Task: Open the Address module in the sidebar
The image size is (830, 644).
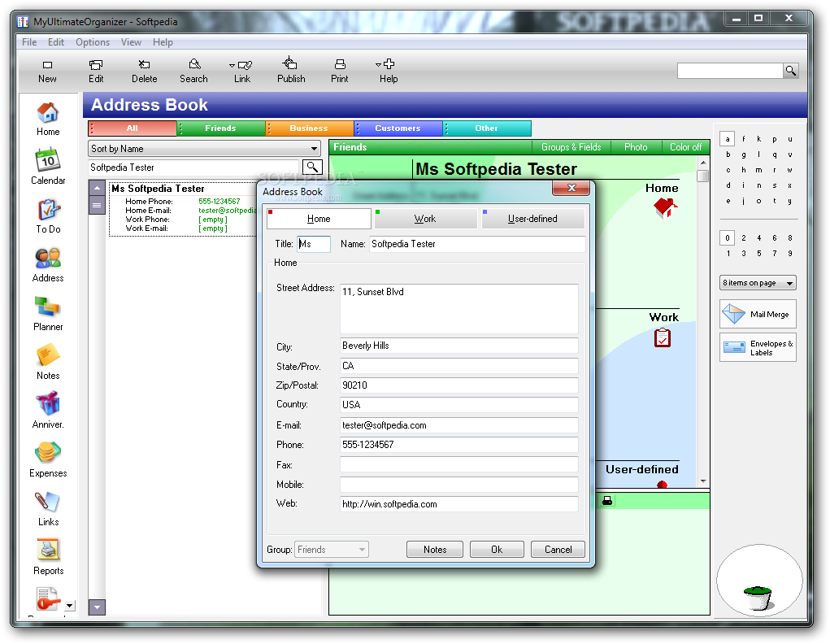Action: tap(48, 265)
